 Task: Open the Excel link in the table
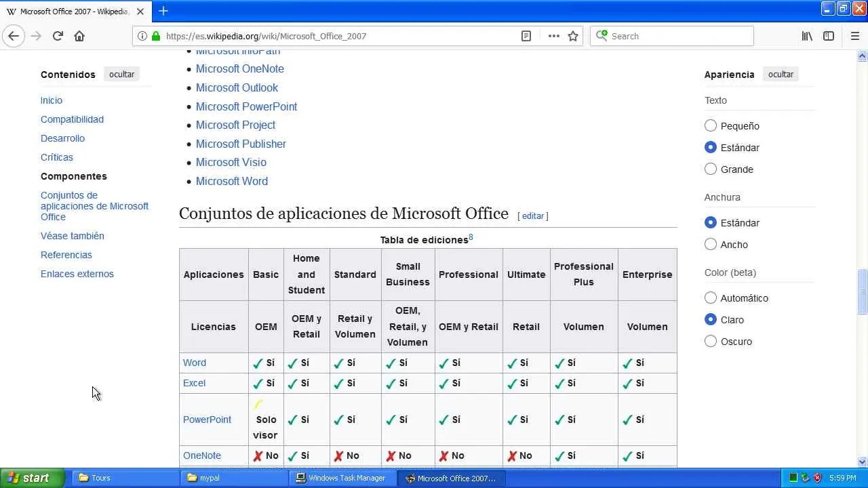[194, 383]
